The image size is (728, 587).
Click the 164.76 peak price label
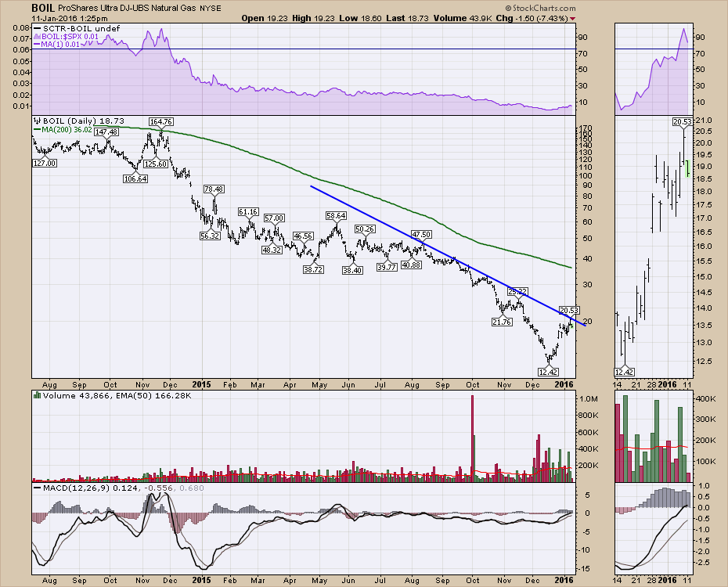161,122
